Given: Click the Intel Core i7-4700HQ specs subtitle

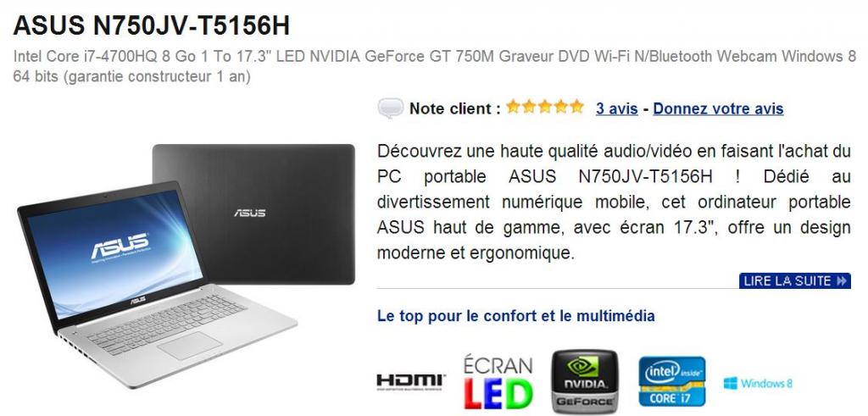Looking at the screenshot, I should pos(435,66).
